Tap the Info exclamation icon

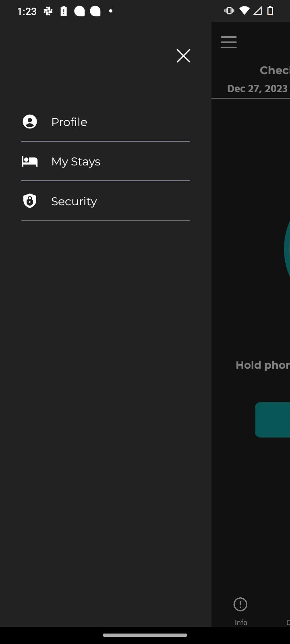click(x=240, y=604)
